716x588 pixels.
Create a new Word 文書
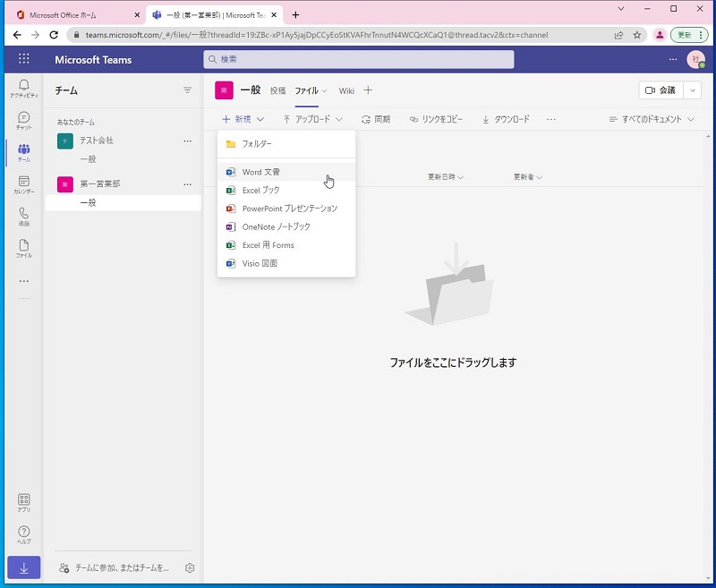(286, 172)
